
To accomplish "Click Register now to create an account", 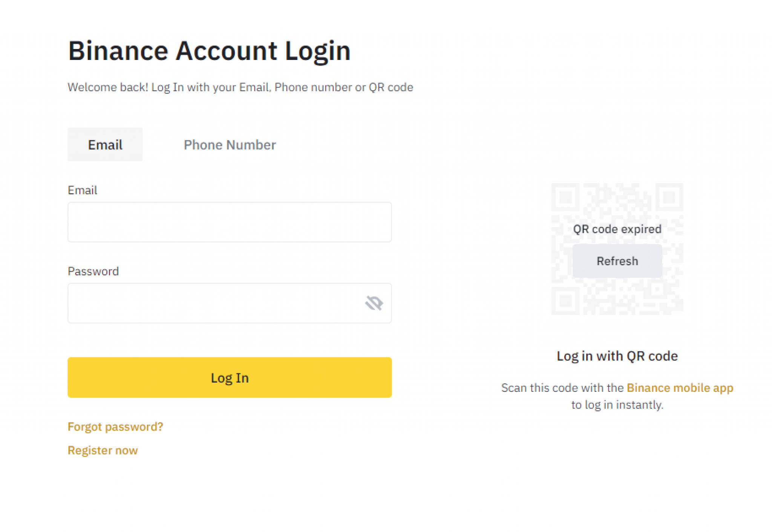I will [x=103, y=450].
